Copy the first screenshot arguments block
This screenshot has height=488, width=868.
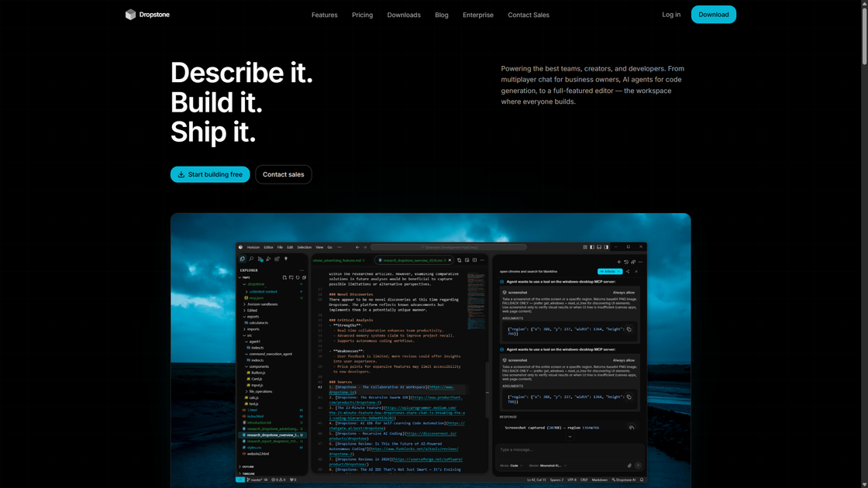(x=629, y=329)
